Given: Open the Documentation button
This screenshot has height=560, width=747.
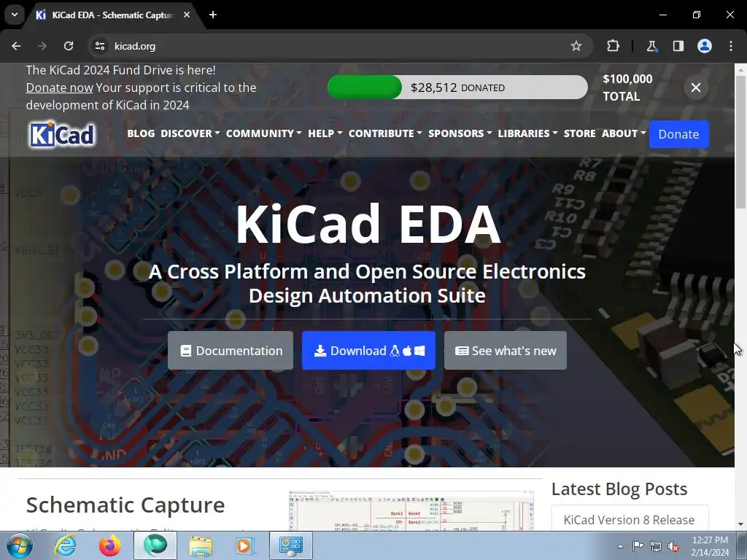Looking at the screenshot, I should [x=231, y=351].
